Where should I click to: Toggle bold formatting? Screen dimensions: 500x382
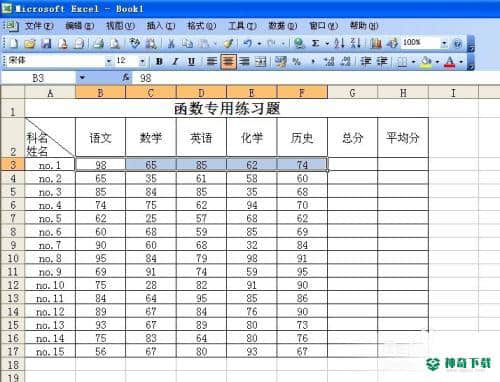point(159,62)
